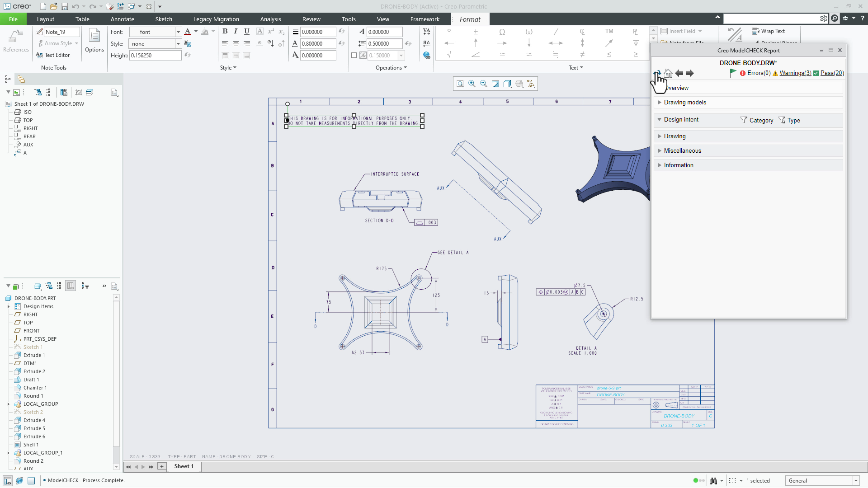Image resolution: width=868 pixels, height=488 pixels.
Task: Insert the plus-minus symbol
Action: click(476, 32)
